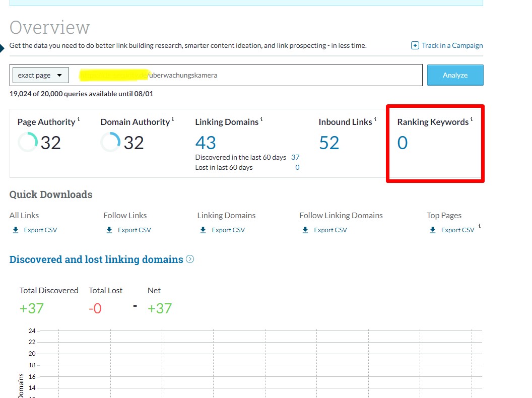Viewport: 532px width, 398px height.
Task: Open the 0 Ranking Keywords value
Action: [403, 143]
